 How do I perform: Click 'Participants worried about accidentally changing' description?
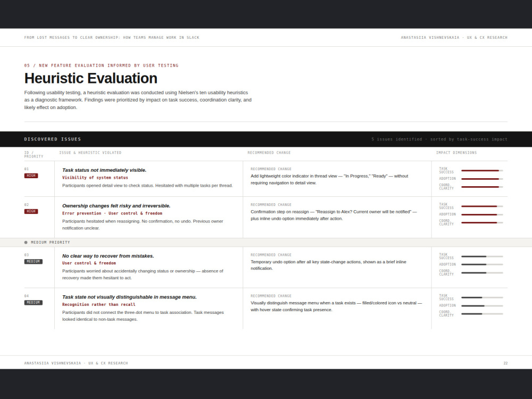click(143, 275)
